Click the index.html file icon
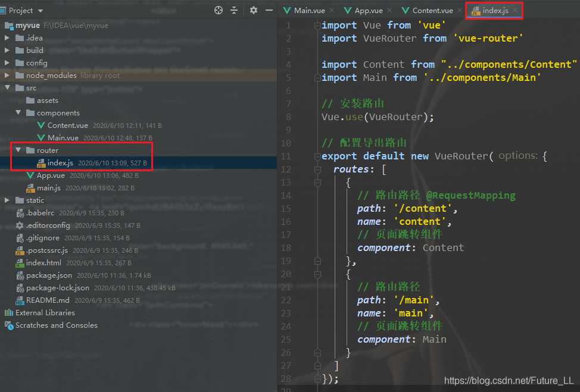Screen dimensions: 580x392 (x=20, y=263)
